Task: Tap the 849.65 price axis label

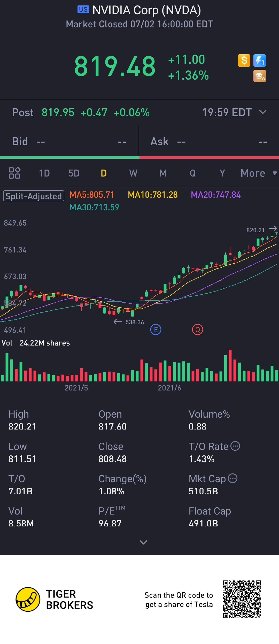Action: (15, 223)
